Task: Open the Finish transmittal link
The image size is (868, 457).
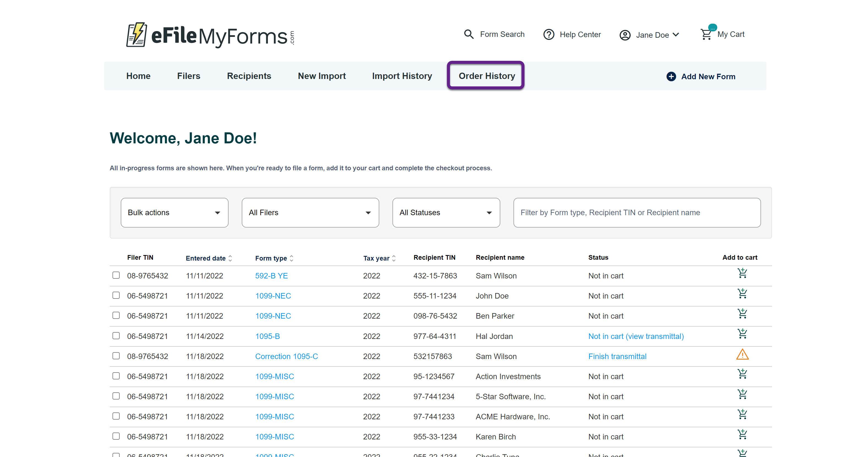Action: (x=617, y=356)
